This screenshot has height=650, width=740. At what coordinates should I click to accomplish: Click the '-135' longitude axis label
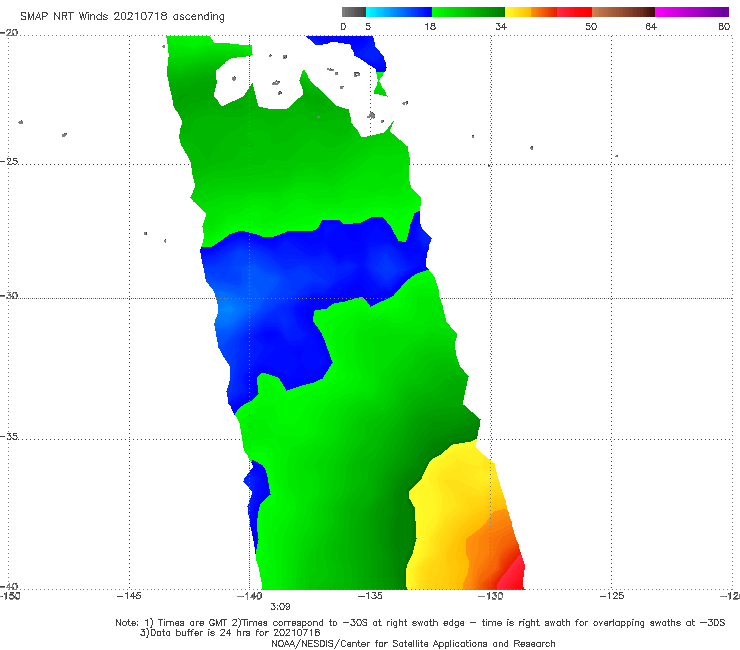point(370,596)
